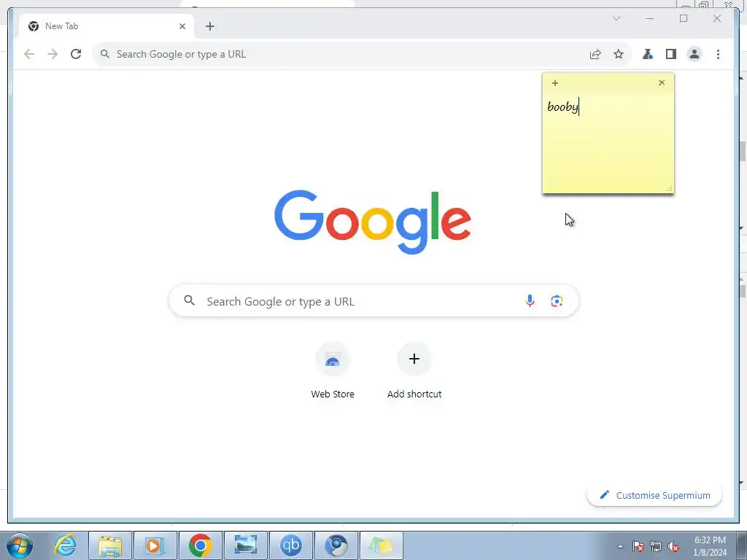Open qBittorrent from the taskbar

coord(290,545)
